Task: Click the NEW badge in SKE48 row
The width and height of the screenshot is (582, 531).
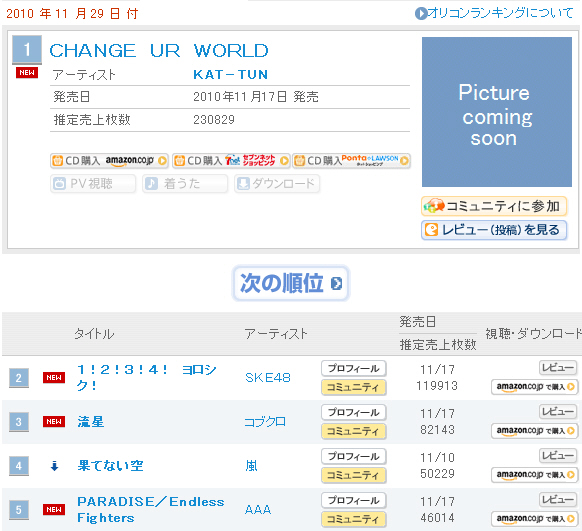Action: (x=54, y=378)
